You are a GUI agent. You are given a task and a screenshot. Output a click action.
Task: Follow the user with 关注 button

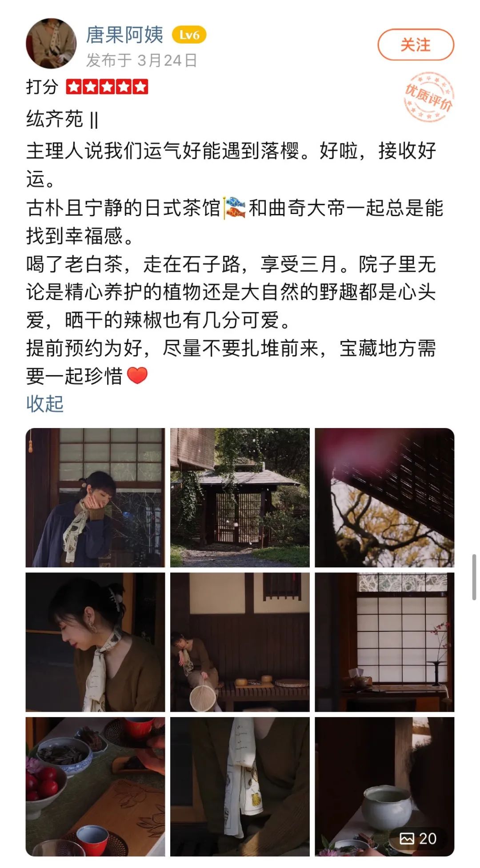click(x=416, y=44)
